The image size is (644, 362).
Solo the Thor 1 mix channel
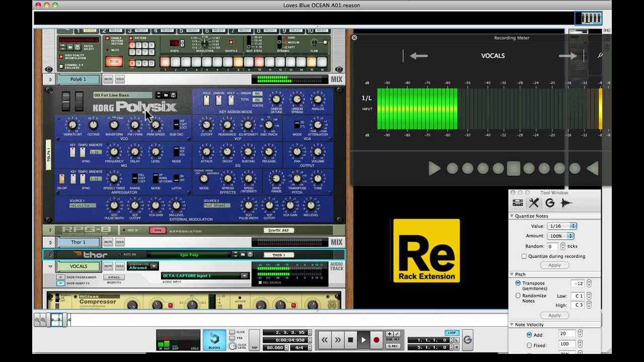(120, 242)
